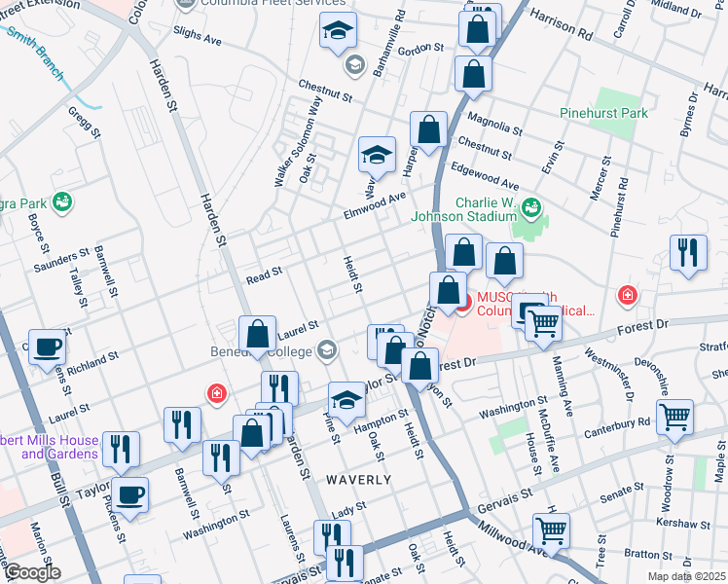Click the Harrison Rd road label

click(562, 24)
